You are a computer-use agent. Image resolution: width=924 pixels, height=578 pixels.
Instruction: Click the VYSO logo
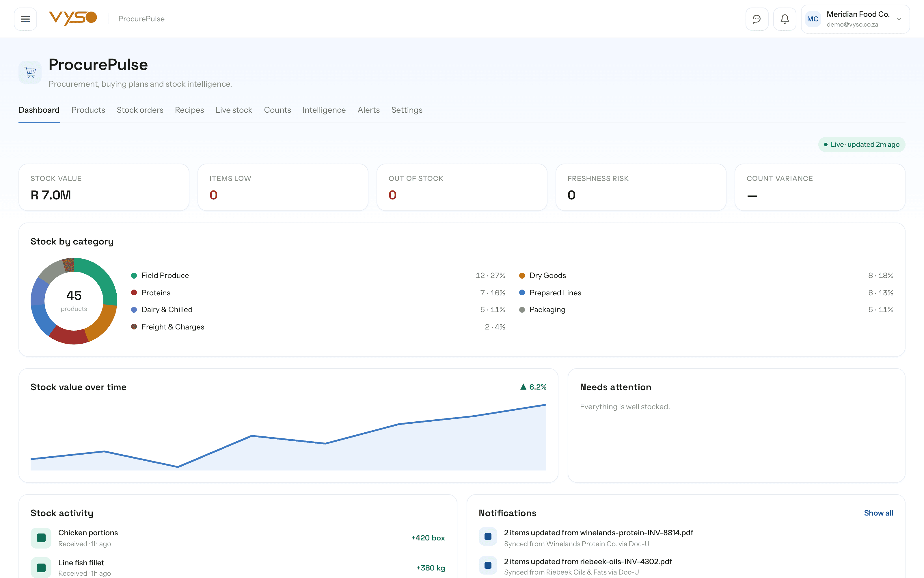[72, 18]
